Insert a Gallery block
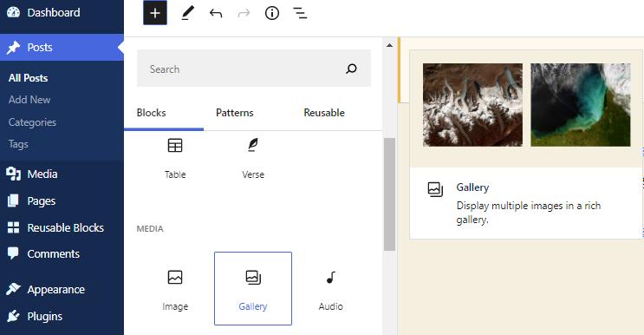Viewport: 644px width, 335px height. click(x=253, y=288)
